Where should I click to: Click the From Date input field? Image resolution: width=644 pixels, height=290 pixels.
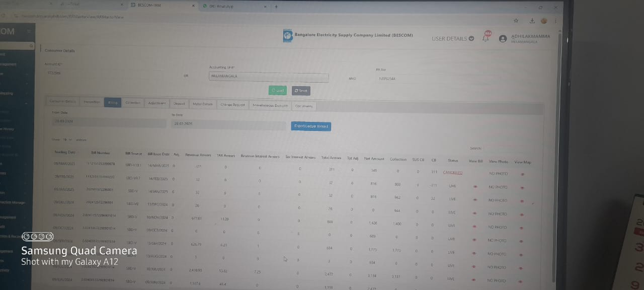[x=108, y=122]
